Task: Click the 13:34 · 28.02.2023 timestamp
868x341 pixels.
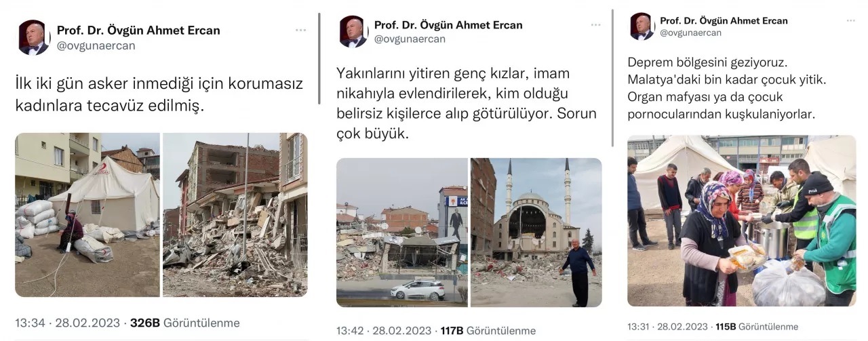Action: (67, 323)
